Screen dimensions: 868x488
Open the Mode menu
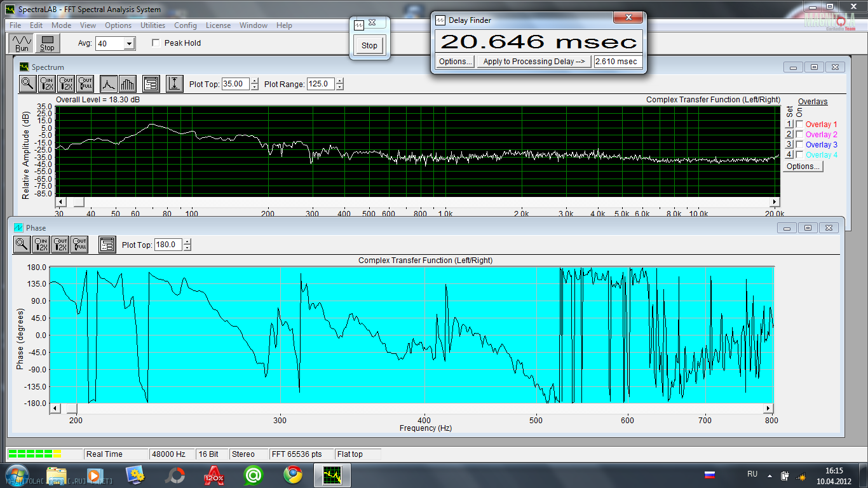62,25
